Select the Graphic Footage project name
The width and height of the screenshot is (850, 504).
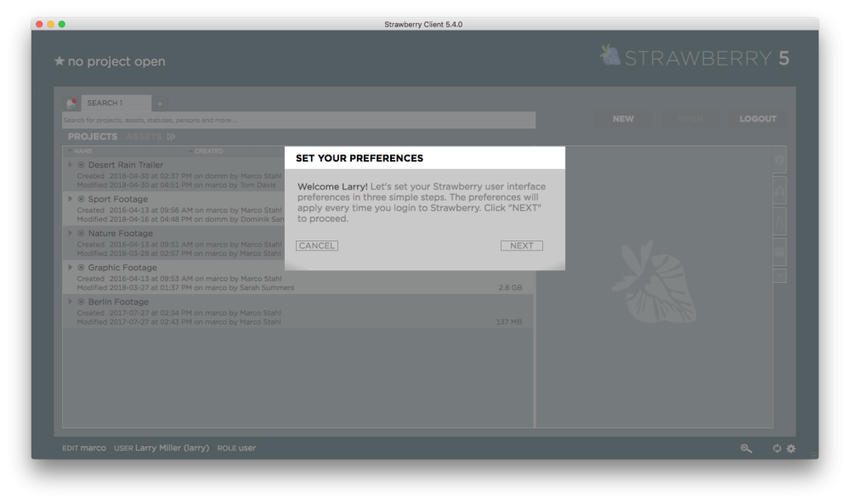click(x=122, y=267)
